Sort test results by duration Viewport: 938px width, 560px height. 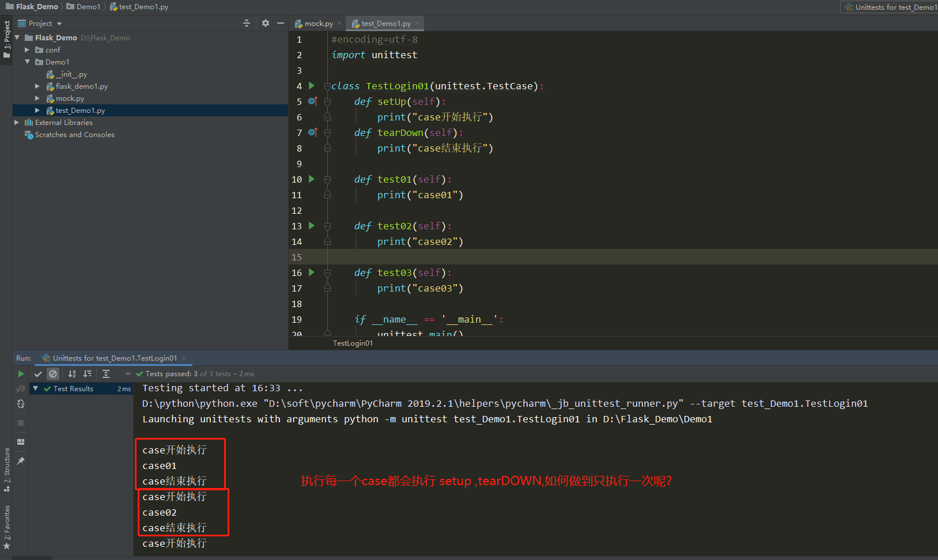[88, 374]
